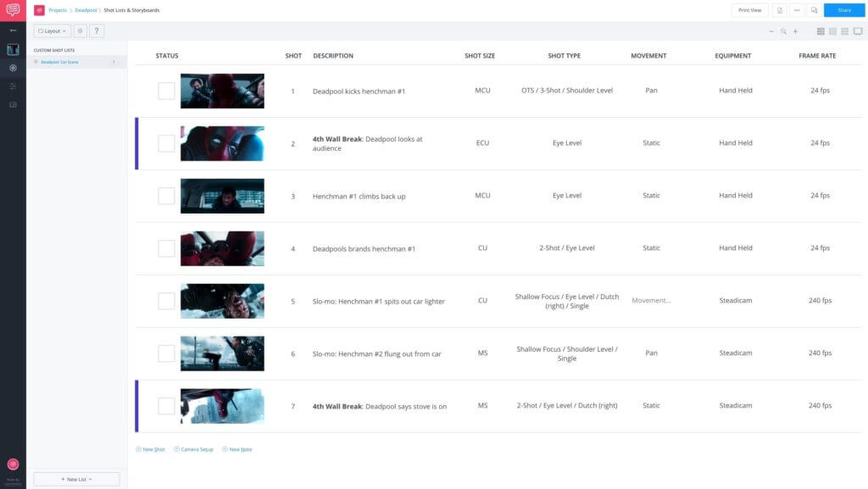This screenshot has height=489, width=868.
Task: Click the back arrow in left sidebar
Action: (x=13, y=31)
